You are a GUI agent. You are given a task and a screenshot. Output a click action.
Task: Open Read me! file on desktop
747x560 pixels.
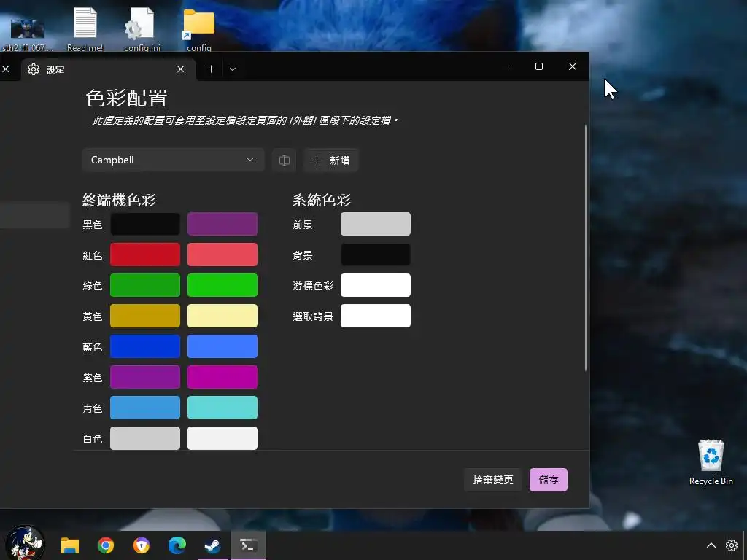pos(85,29)
